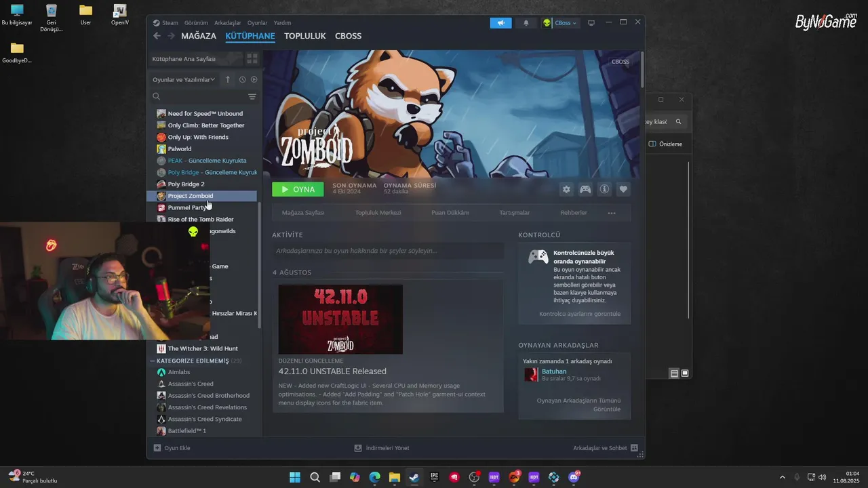Add Project Zomboid to favorites heart

[x=623, y=189]
